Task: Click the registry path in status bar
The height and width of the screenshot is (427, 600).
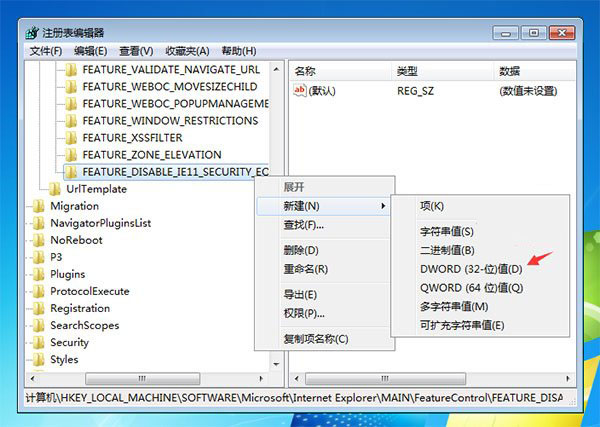Action: pyautogui.click(x=294, y=398)
